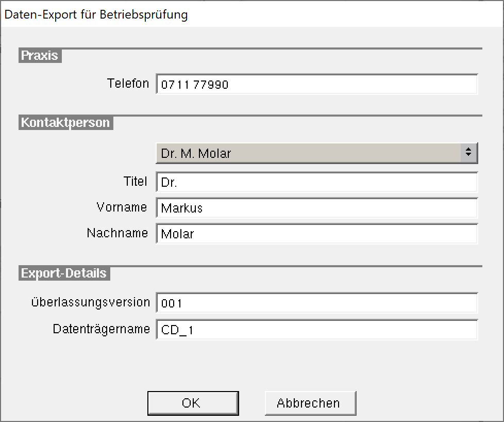Click the Export-Details section header
The height and width of the screenshot is (422, 504).
[64, 273]
